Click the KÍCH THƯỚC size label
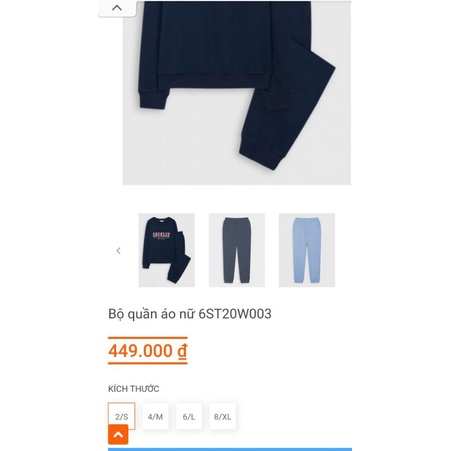Screen dimensions: 451x451 [x=133, y=389]
